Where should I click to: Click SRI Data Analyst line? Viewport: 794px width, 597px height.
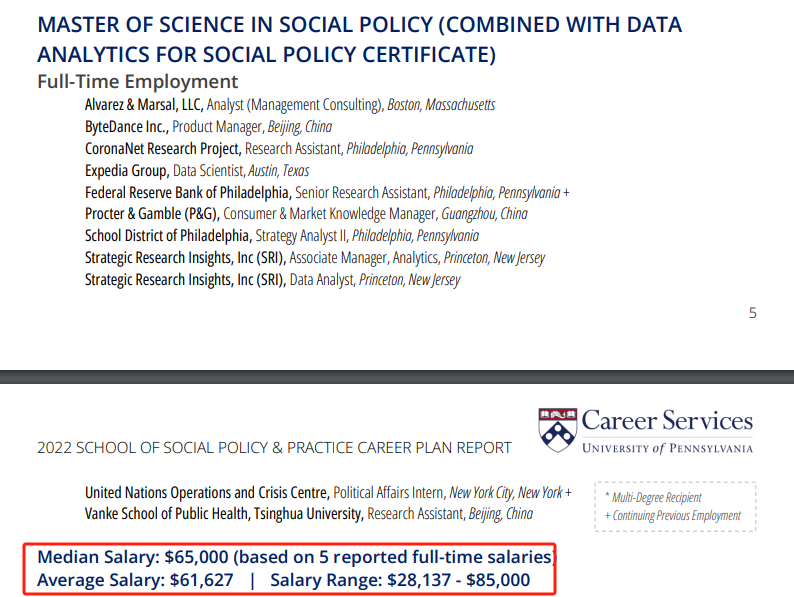[272, 280]
